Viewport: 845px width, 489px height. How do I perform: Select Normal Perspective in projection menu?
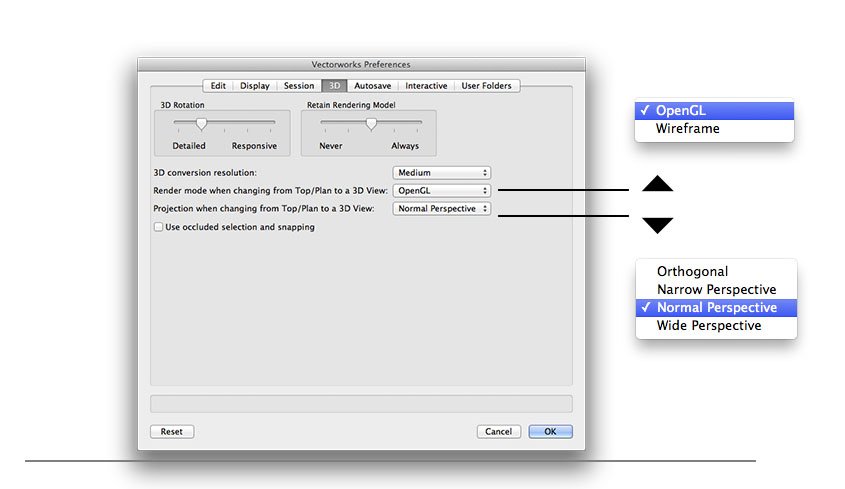tap(716, 308)
